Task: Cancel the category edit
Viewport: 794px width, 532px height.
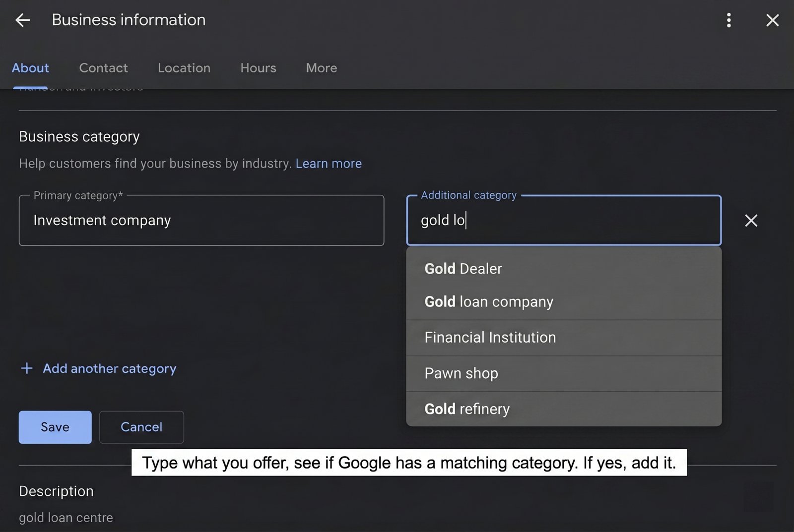Action: coord(141,427)
